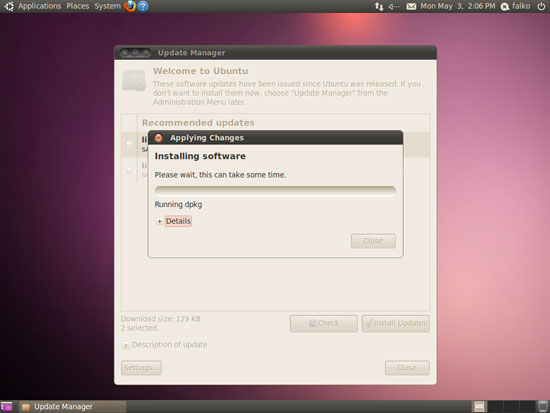This screenshot has height=413, width=550.
Task: Open the volume indicator icon
Action: point(394,6)
